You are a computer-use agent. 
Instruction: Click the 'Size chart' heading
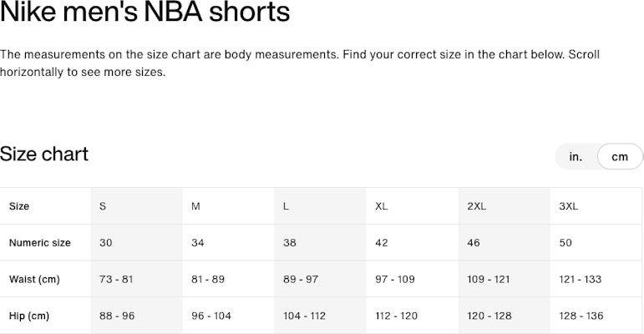coord(44,154)
